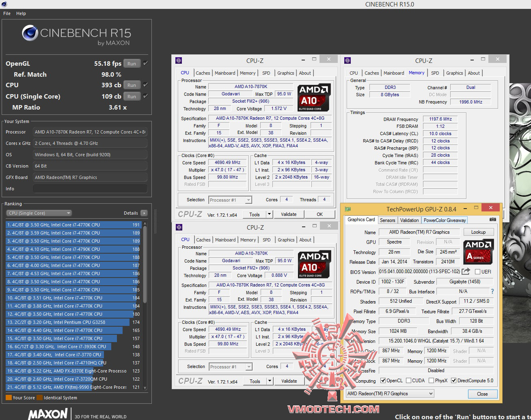
Task: Click the BIOS Version value in GPU-Z
Action: click(419, 271)
